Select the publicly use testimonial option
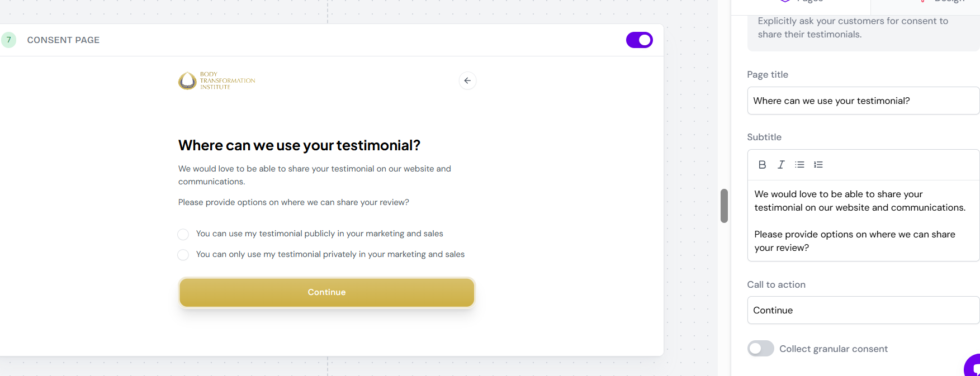Screen dimensions: 980x376 coord(183,234)
